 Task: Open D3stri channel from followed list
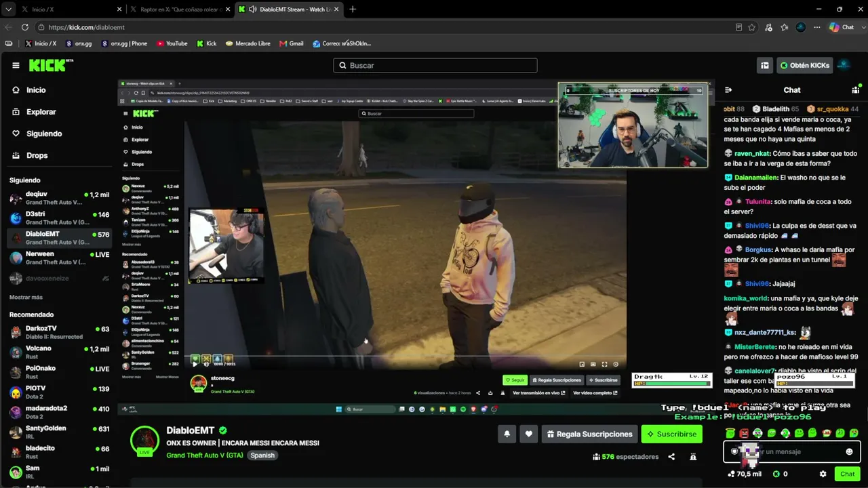click(x=60, y=218)
